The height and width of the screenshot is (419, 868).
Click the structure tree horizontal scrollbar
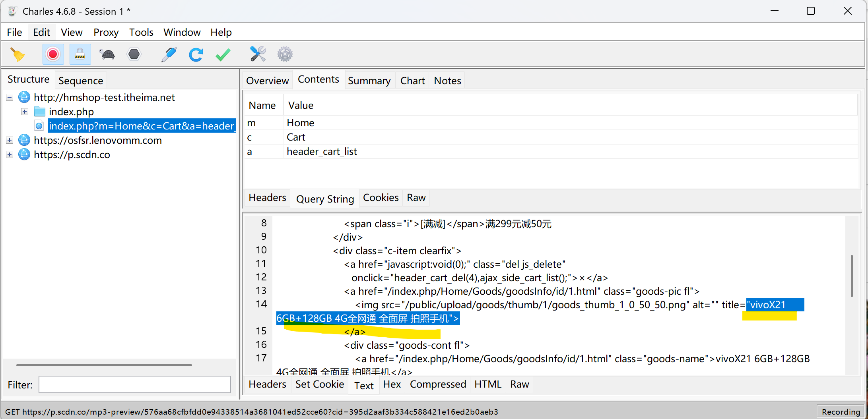[104, 365]
